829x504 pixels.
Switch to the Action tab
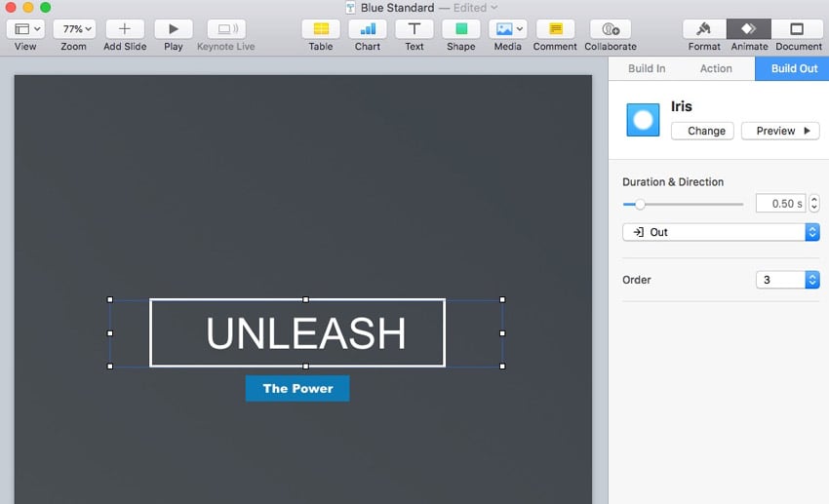pos(716,68)
